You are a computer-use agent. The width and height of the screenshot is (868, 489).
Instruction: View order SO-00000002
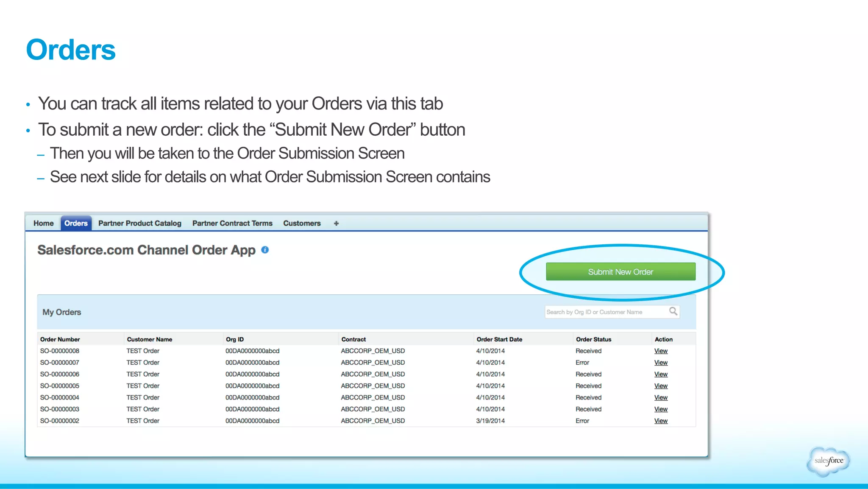coord(661,421)
